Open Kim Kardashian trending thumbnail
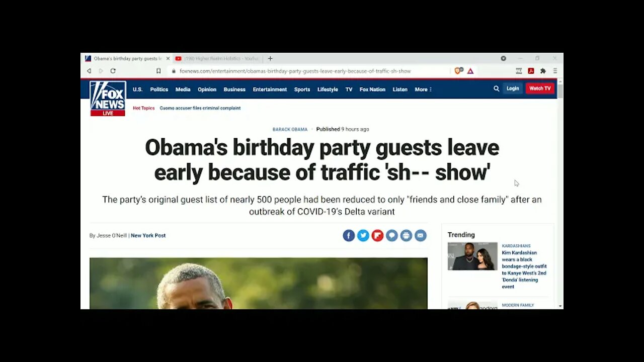This screenshot has width=644, height=362. click(472, 256)
